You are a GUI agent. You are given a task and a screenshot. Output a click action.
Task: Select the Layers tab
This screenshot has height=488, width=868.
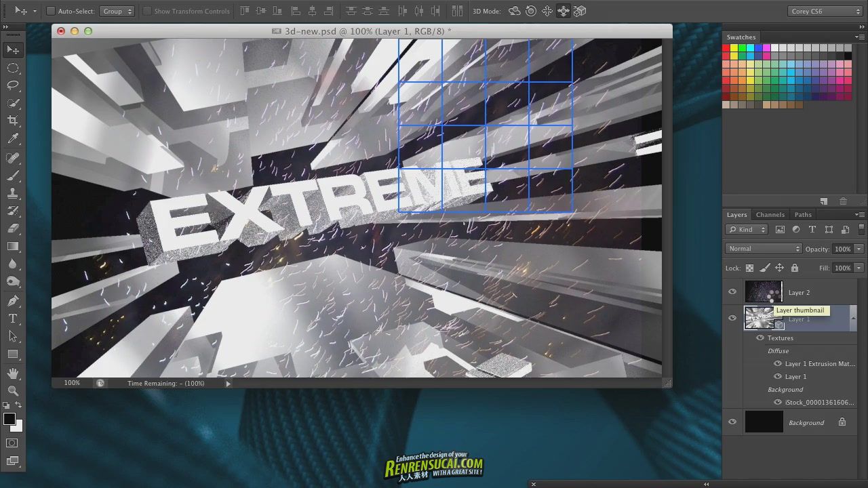pyautogui.click(x=736, y=214)
